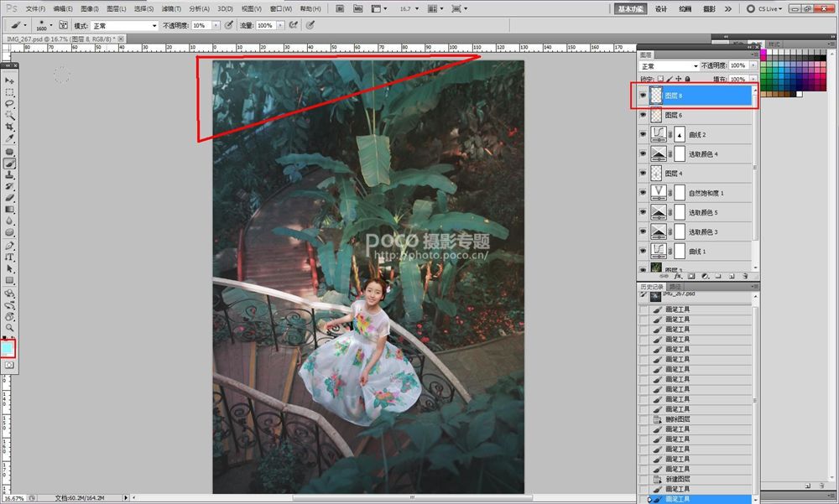Pick magenta swatch in Swatches panel
This screenshot has height=504, width=839.
(763, 54)
